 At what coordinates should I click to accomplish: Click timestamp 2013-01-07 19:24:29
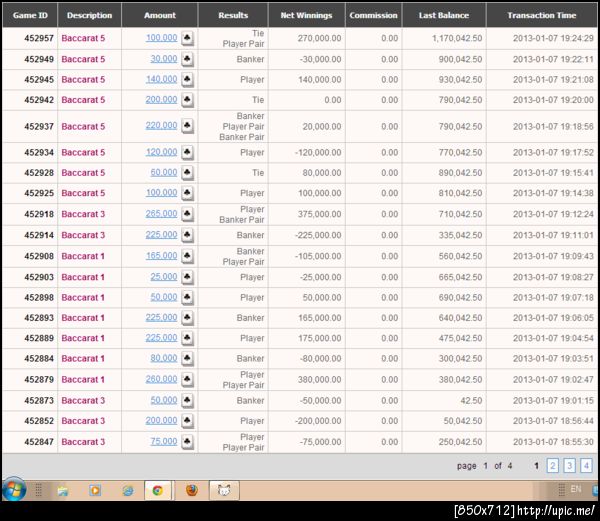(553, 38)
